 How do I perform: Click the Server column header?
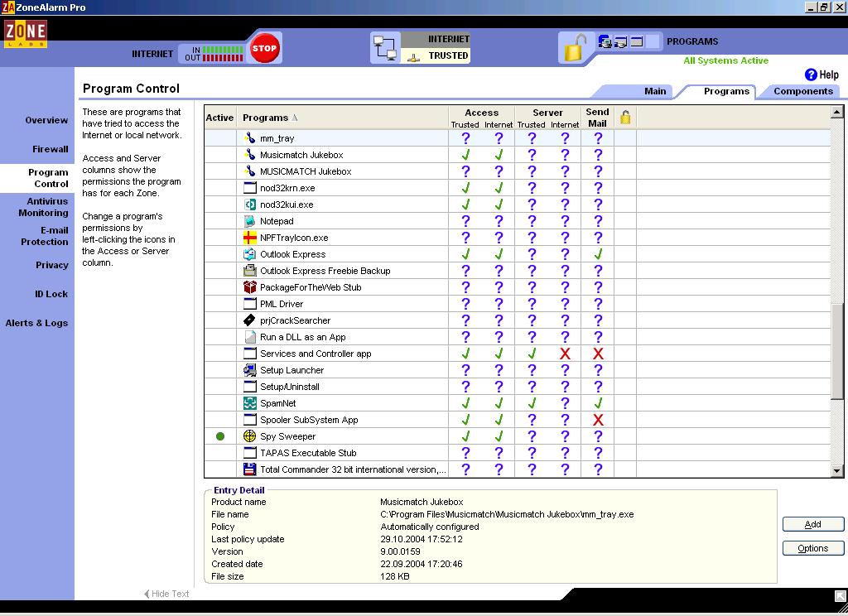click(x=547, y=113)
